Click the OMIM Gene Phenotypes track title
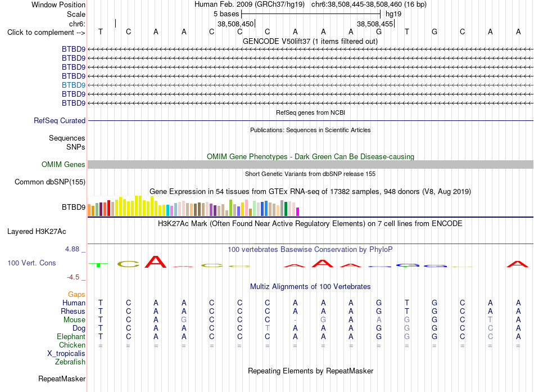Screen dimensions: 534x392 point(311,156)
